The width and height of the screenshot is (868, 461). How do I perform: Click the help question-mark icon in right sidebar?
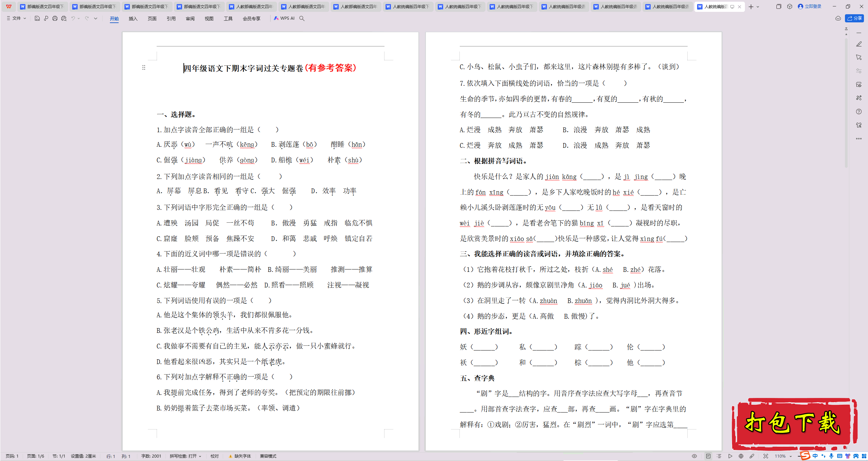point(859,112)
